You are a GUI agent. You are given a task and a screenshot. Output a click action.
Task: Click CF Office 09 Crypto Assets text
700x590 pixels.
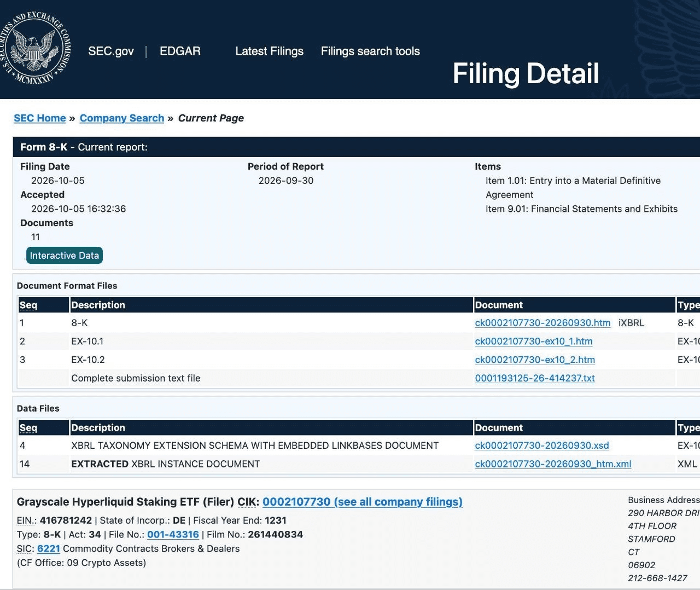click(x=81, y=563)
